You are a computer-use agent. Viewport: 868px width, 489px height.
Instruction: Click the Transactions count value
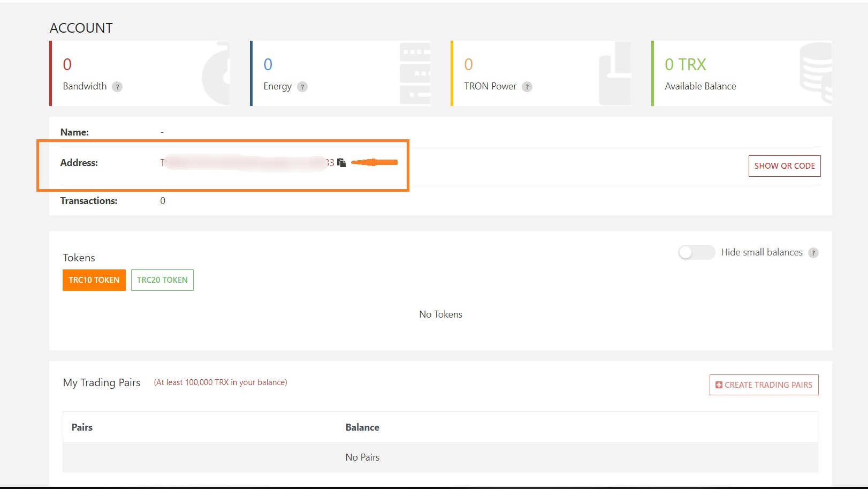(x=163, y=201)
